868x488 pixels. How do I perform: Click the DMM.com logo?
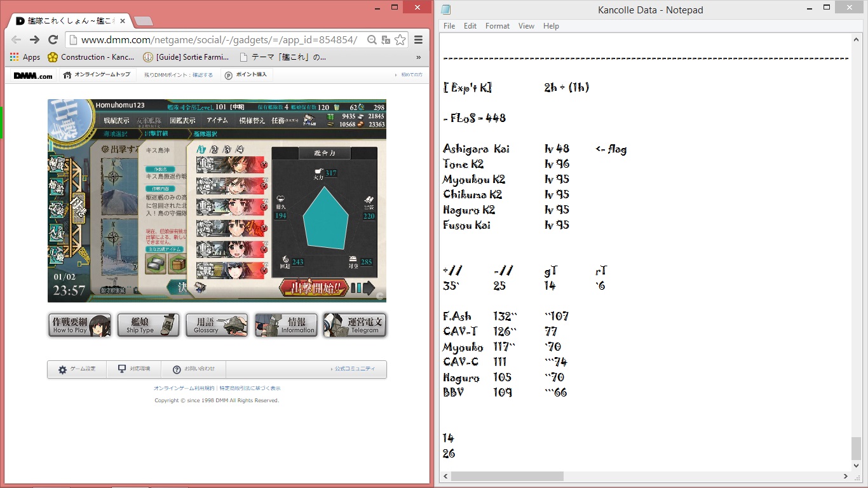click(32, 76)
